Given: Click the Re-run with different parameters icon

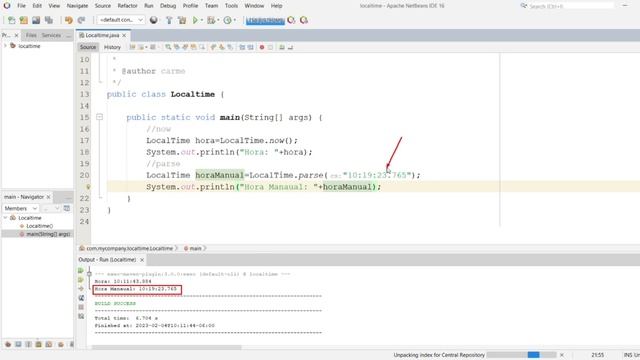Looking at the screenshot, I should click(81, 280).
